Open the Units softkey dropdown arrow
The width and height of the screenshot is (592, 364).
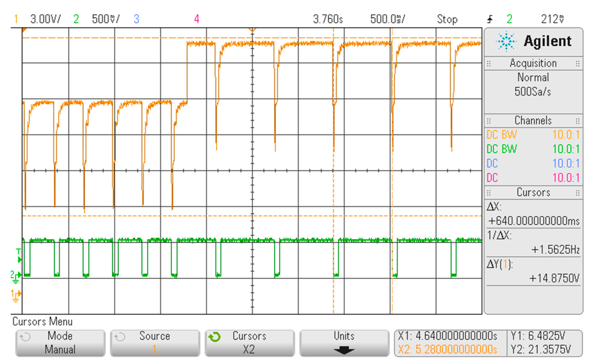click(344, 350)
